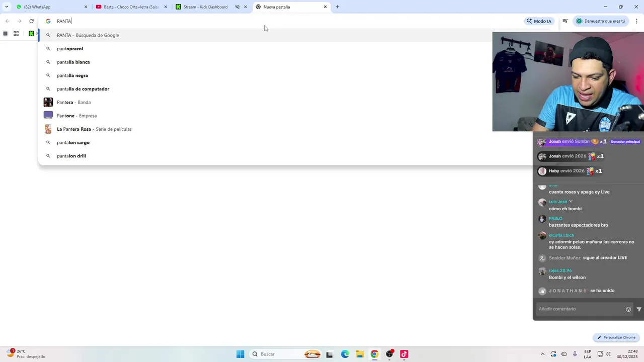Image resolution: width=644 pixels, height=362 pixels.
Task: Switch to the Basta - Choco Orta YouTube tab
Action: click(x=131, y=7)
